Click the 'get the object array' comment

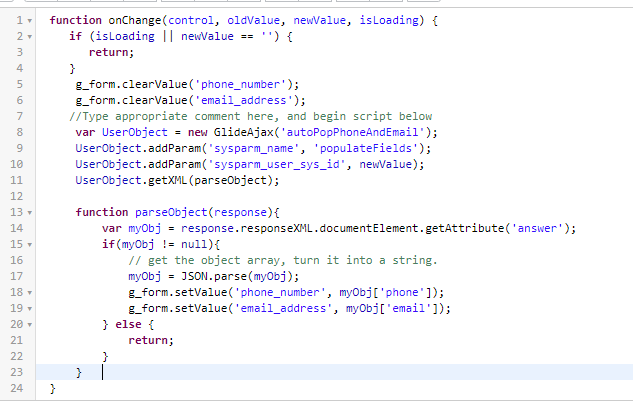(x=283, y=260)
